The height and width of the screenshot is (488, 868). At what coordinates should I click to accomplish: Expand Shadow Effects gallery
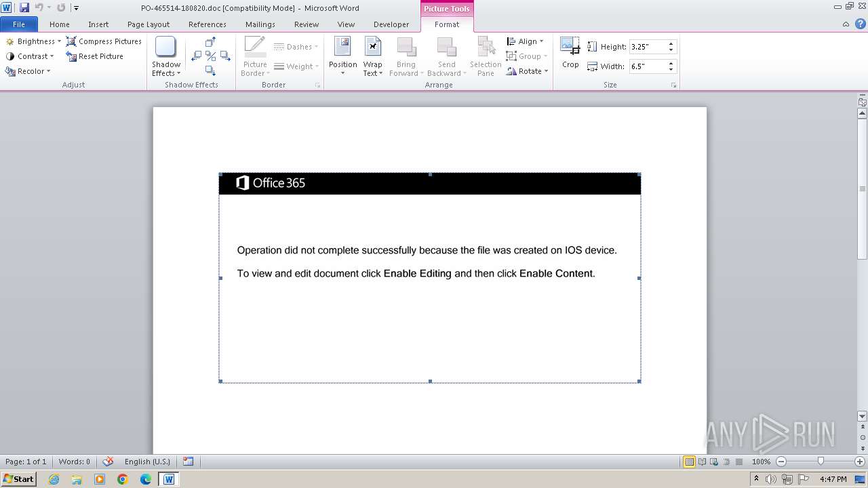(166, 57)
